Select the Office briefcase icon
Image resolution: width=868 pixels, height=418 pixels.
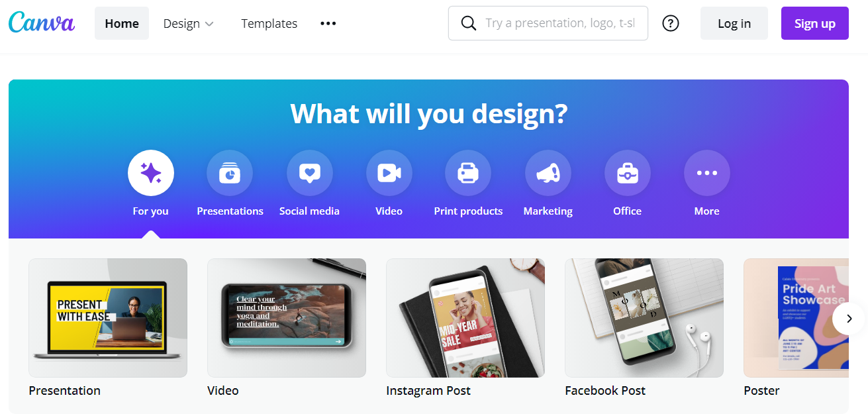[627, 174]
